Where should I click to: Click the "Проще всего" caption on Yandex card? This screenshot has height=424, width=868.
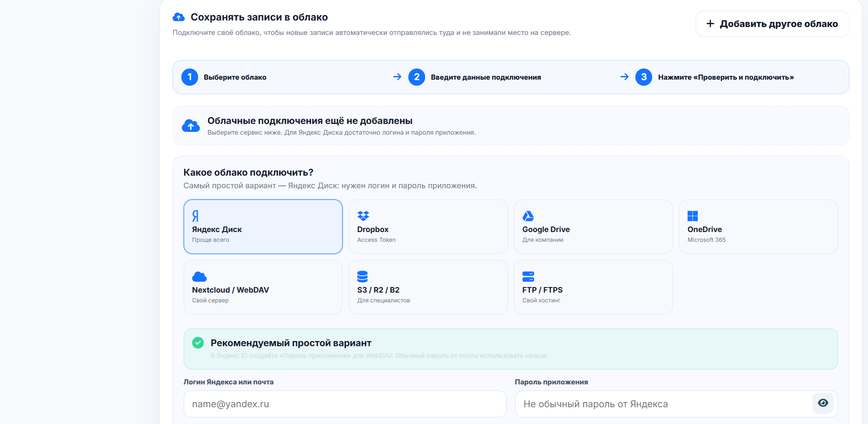[211, 240]
